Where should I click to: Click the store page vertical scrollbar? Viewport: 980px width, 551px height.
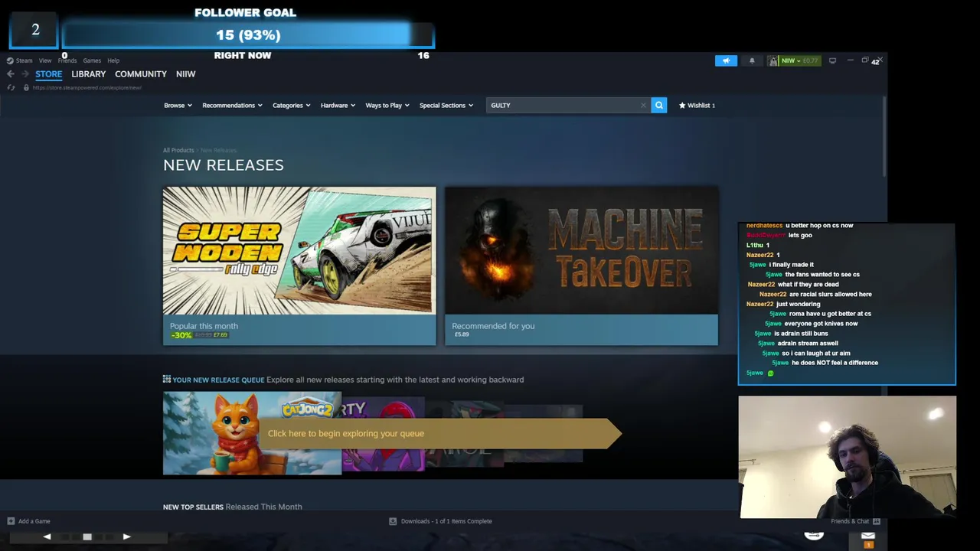point(884,136)
